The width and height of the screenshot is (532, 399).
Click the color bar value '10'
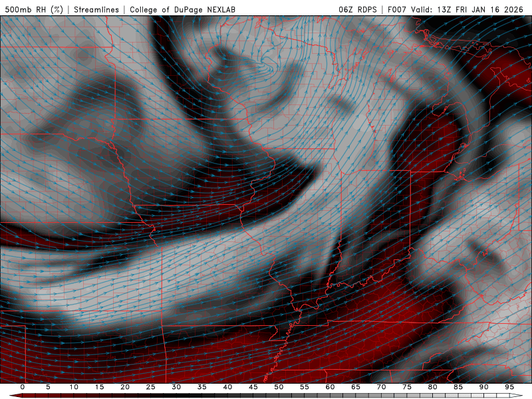click(x=74, y=387)
